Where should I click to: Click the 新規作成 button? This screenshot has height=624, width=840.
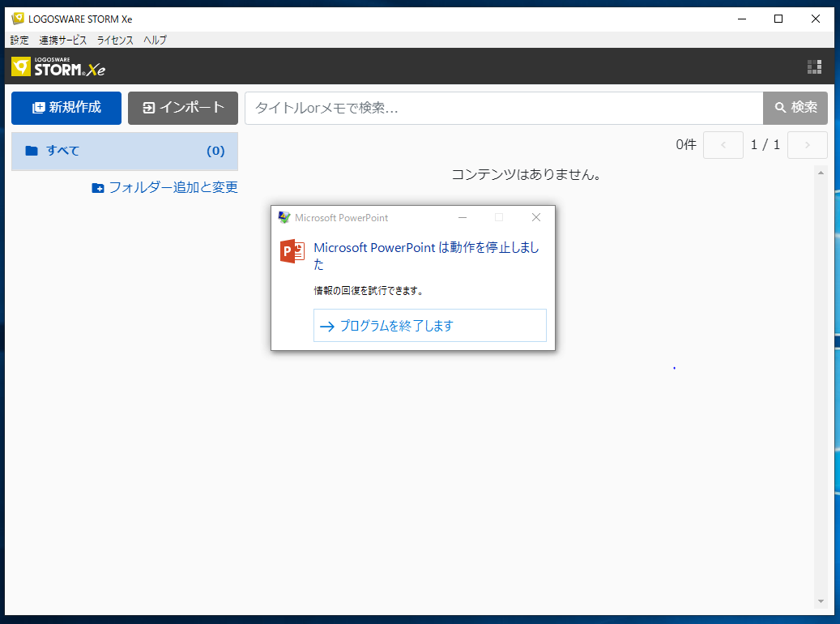[x=66, y=108]
